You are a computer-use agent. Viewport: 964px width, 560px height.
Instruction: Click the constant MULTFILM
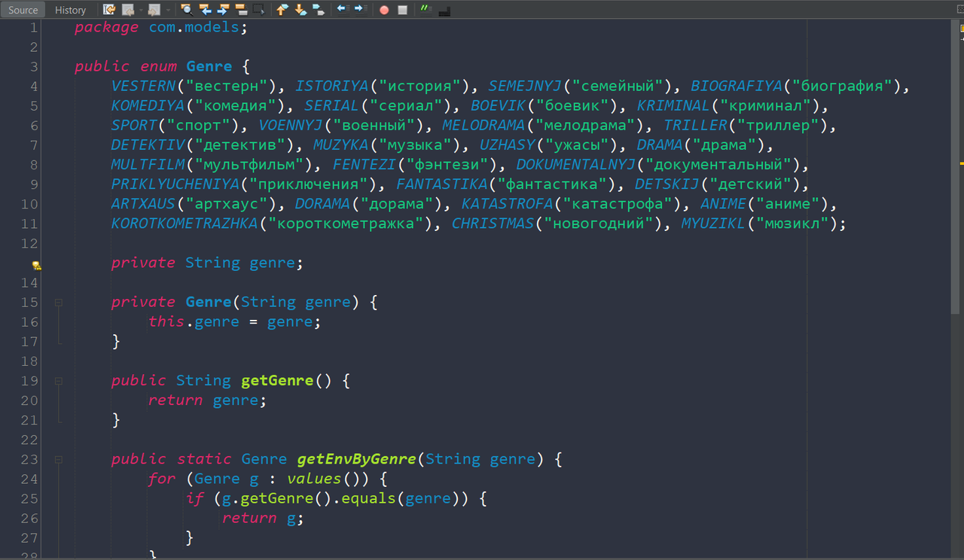[148, 164]
